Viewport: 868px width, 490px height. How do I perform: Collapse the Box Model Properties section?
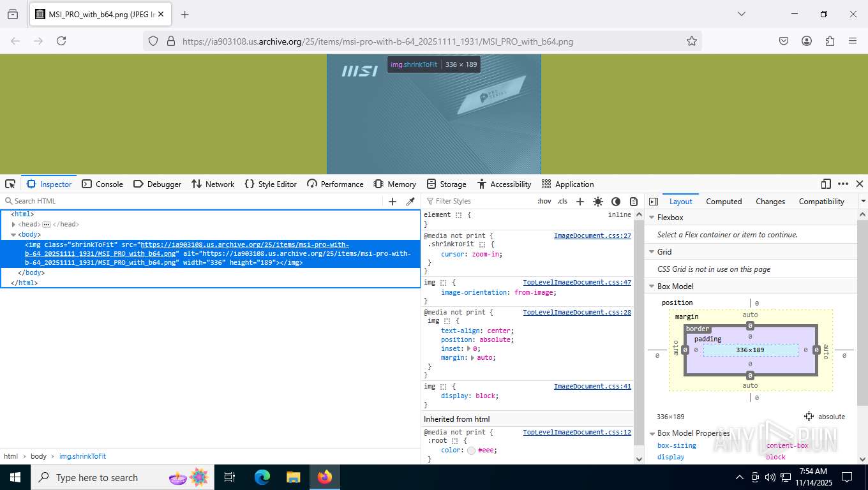(x=652, y=433)
